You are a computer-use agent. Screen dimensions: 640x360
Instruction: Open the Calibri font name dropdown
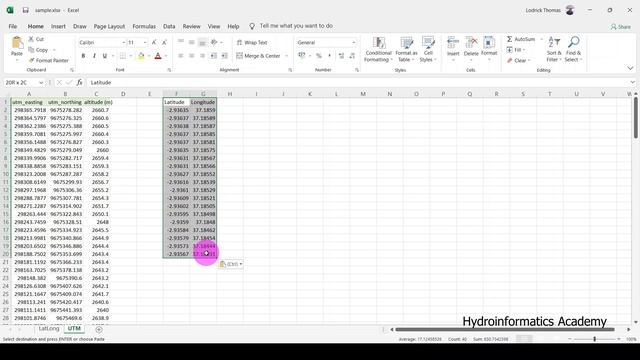[x=123, y=42]
